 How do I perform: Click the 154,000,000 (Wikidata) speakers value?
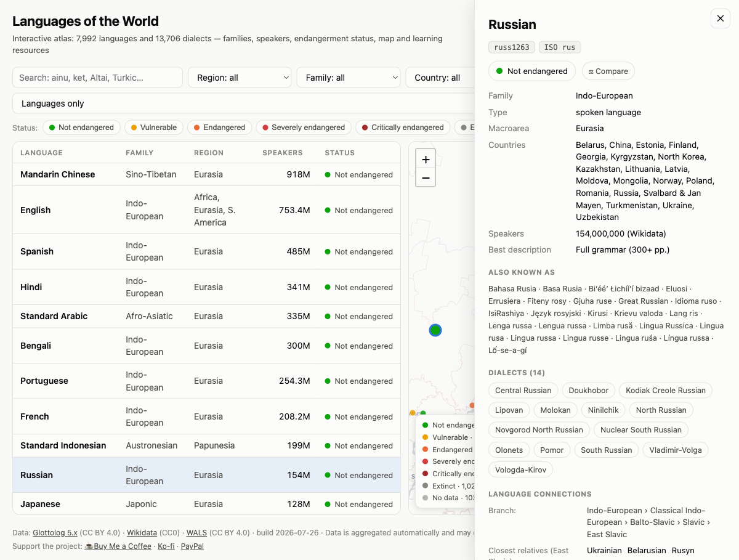point(621,233)
